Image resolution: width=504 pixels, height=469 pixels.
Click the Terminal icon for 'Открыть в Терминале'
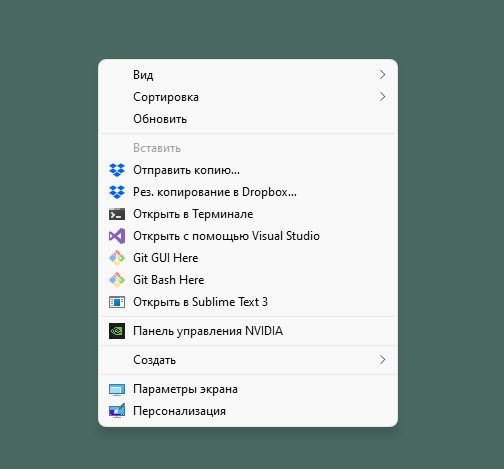pos(117,214)
